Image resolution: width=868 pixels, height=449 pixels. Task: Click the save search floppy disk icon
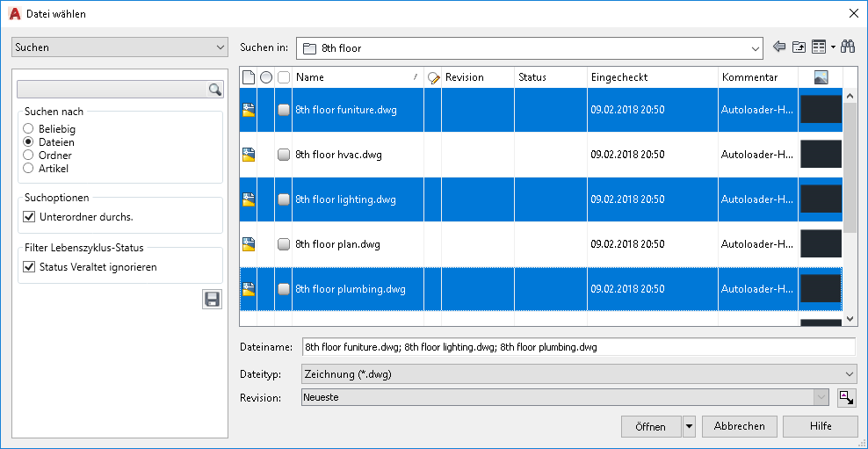212,300
